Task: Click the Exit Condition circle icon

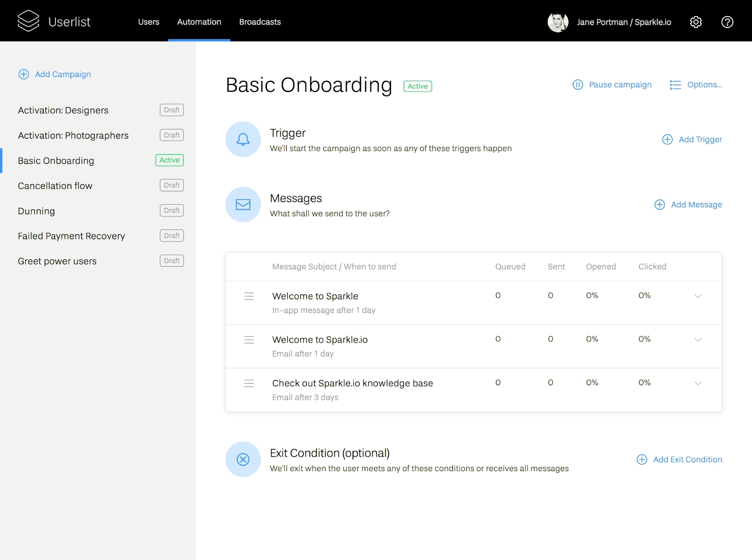Action: coord(243,459)
